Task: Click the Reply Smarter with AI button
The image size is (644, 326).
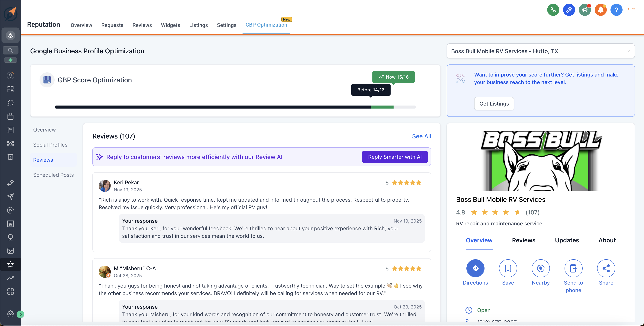Action: tap(394, 157)
